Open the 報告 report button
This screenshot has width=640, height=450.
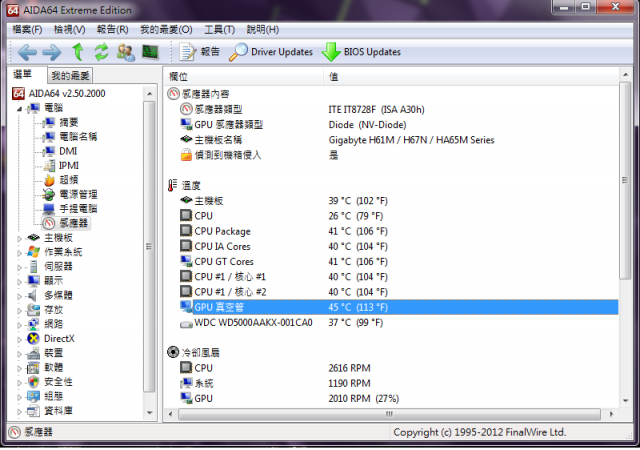coord(200,52)
